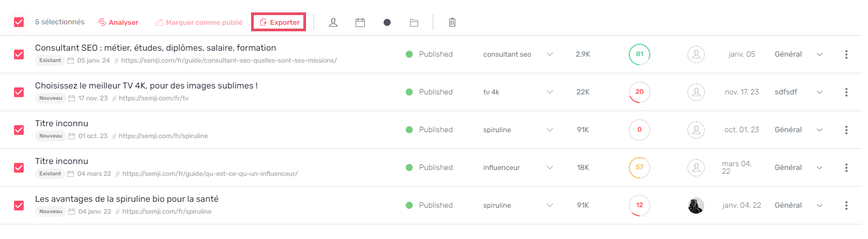The image size is (868, 239).
Task: Open three-dot menu for spiruline bio santé row
Action: [x=846, y=206]
